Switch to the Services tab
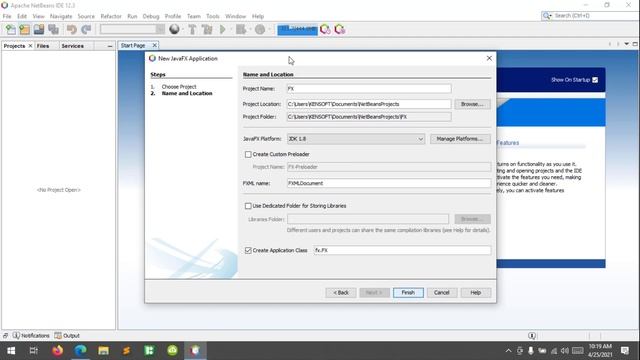 [x=73, y=46]
